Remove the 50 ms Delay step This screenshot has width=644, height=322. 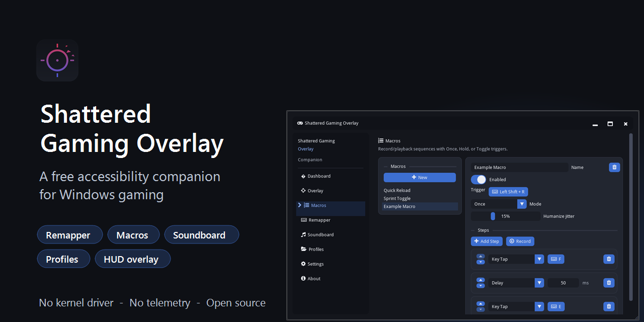click(x=609, y=283)
